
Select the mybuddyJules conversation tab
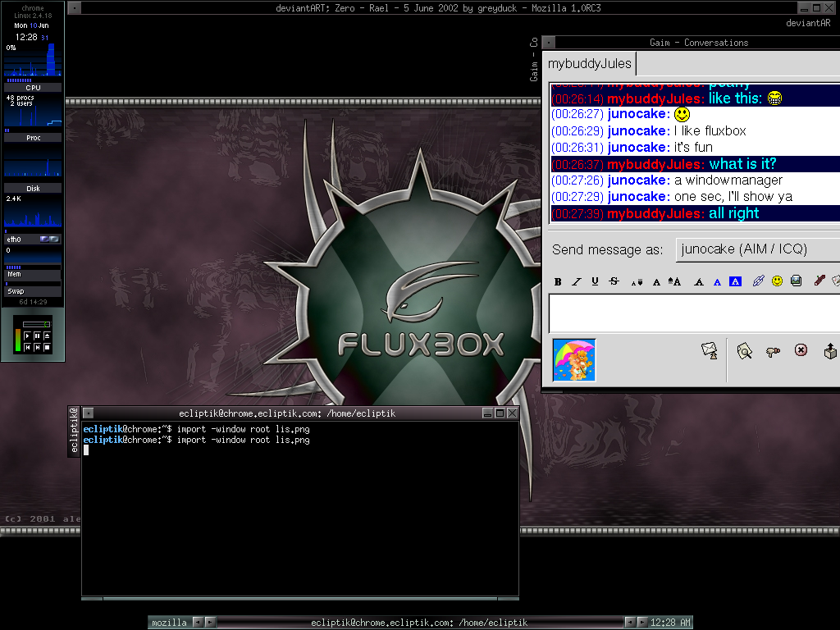[x=589, y=64]
